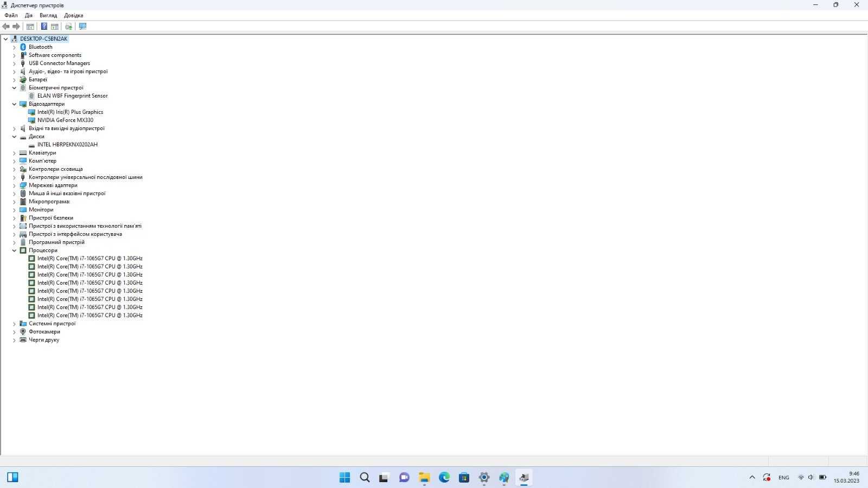Click the update driver toolbar icon
Screen dimensions: 868x488
68,26
